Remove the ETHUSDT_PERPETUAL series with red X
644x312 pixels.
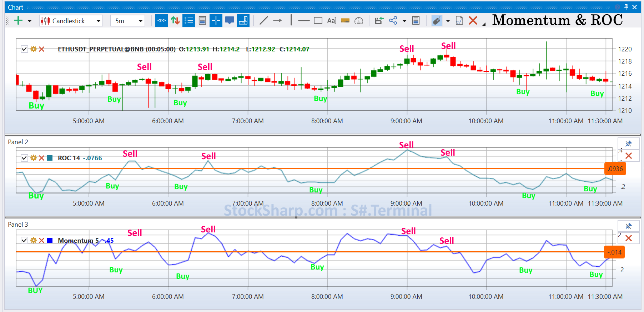pos(42,49)
